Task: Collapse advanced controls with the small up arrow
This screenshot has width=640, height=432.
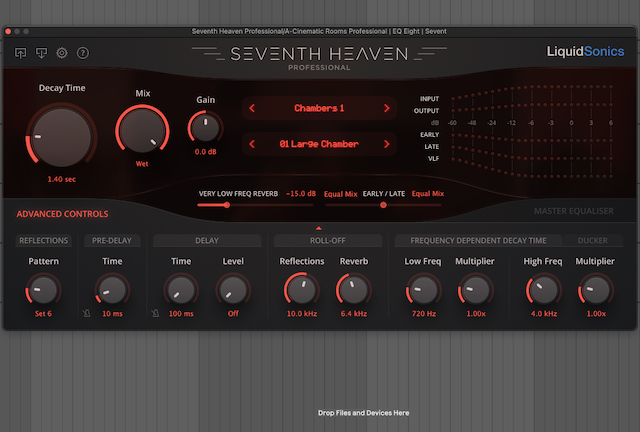Action: click(x=319, y=228)
